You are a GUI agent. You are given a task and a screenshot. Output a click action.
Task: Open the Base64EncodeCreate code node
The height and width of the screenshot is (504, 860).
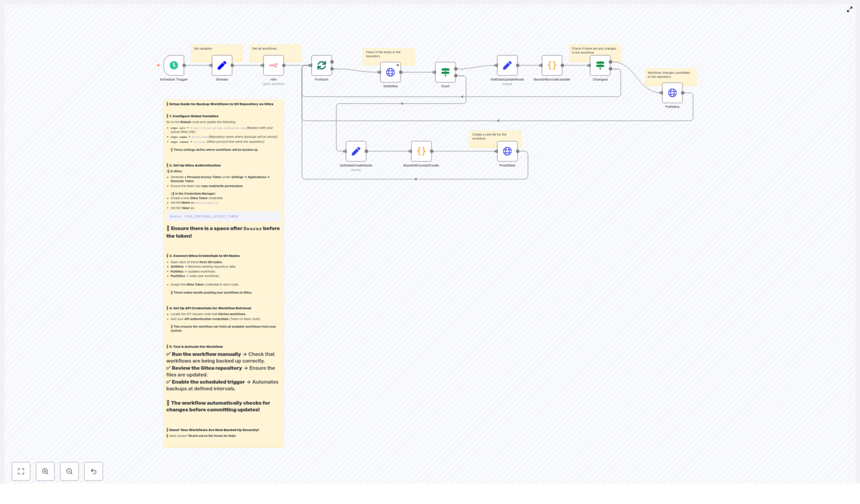point(421,151)
